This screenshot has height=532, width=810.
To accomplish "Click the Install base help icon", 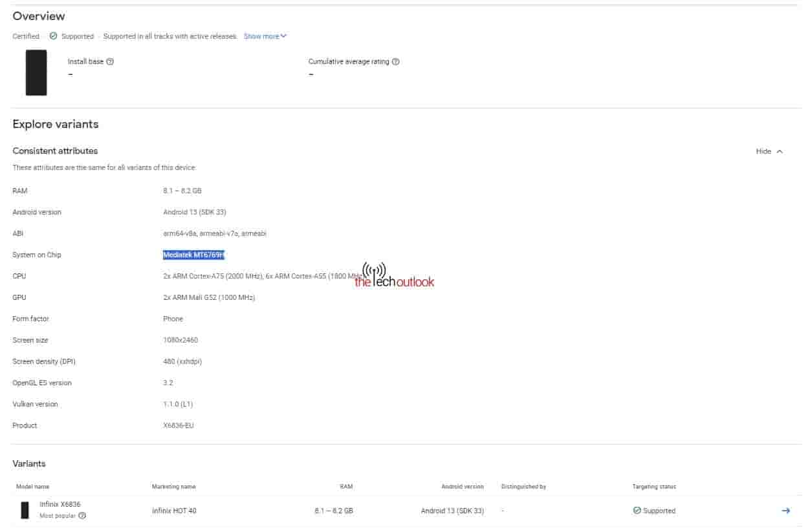I will 110,62.
